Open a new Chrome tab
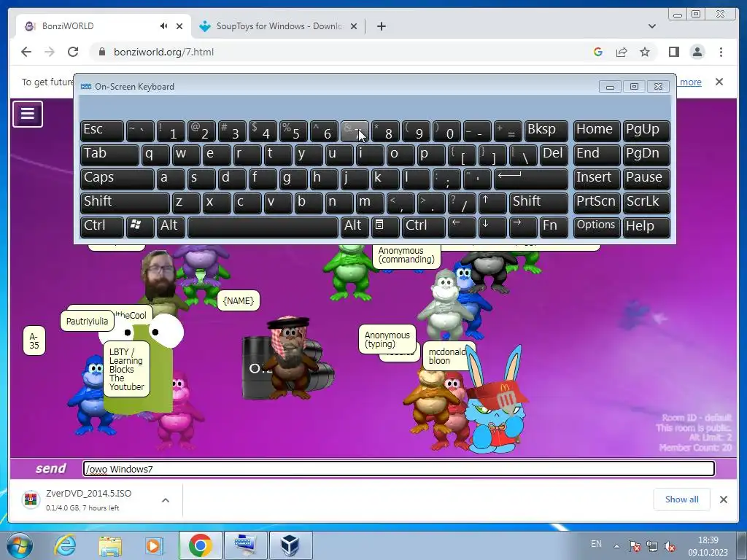 pyautogui.click(x=381, y=26)
